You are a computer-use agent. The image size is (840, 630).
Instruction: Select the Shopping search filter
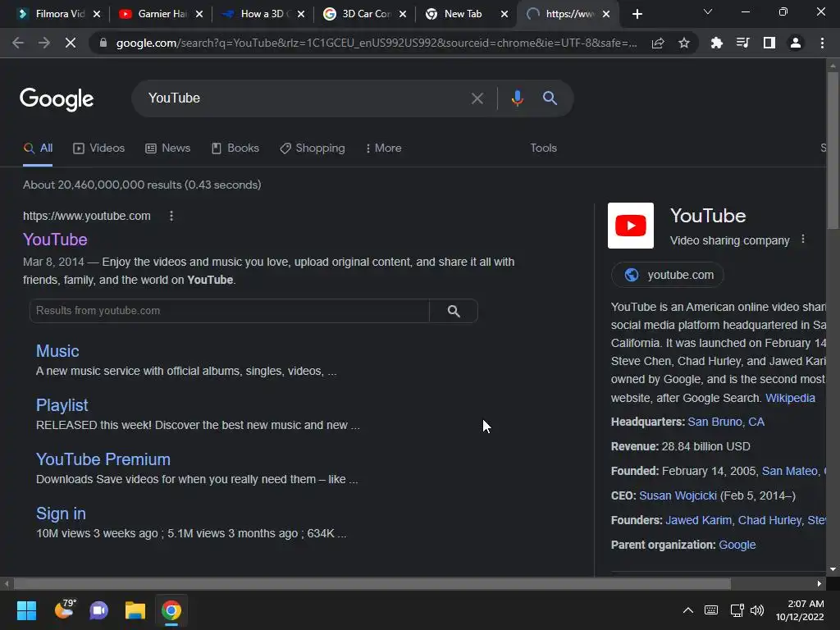click(313, 148)
